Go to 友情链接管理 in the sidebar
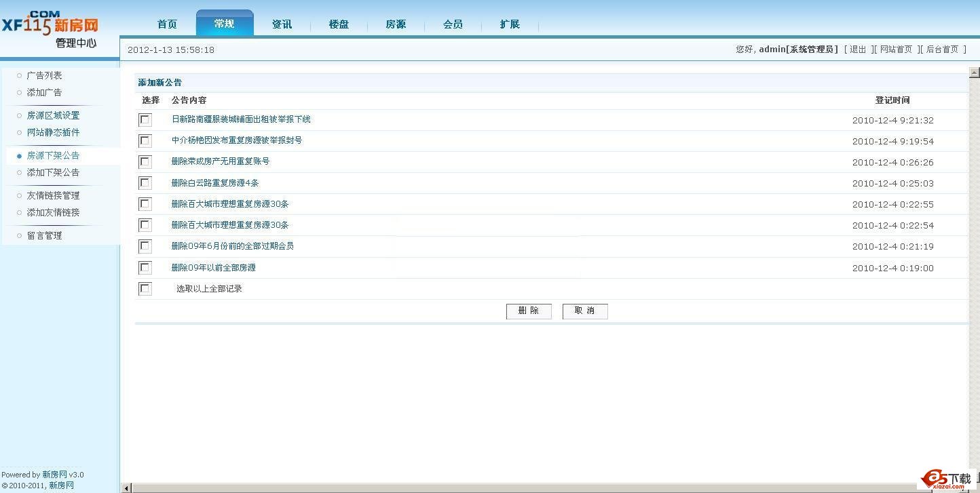 (x=53, y=195)
